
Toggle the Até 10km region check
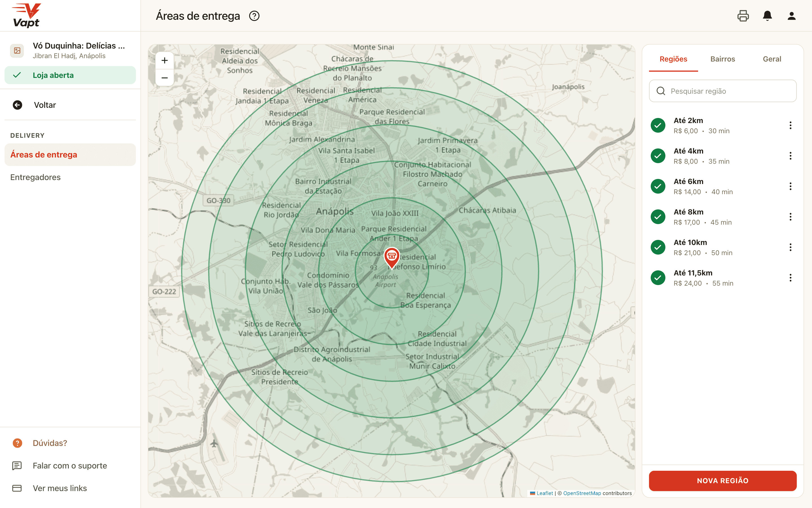point(658,247)
